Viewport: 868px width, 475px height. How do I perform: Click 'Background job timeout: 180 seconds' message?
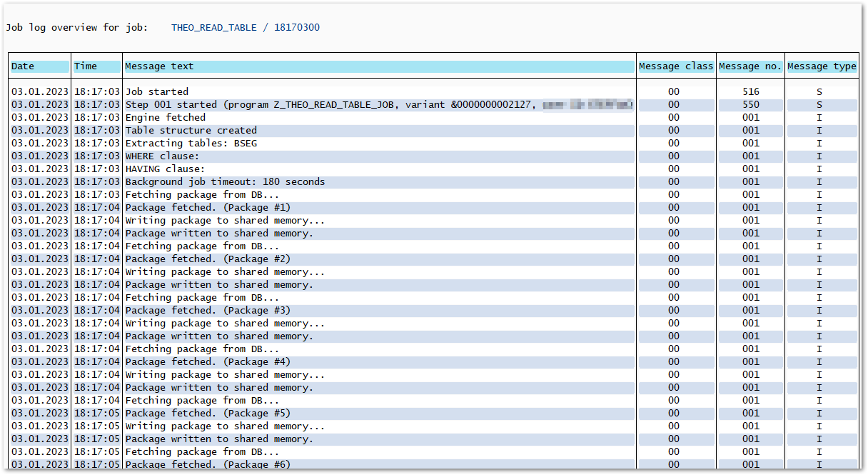225,181
